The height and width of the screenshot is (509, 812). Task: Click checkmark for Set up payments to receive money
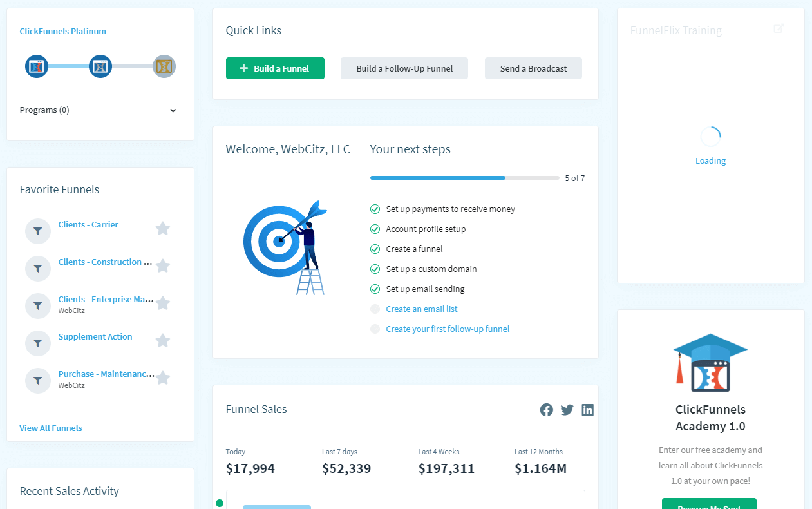[375, 209]
